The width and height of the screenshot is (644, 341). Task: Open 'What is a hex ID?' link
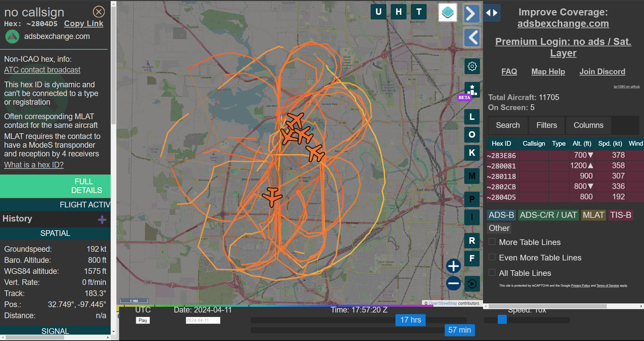pyautogui.click(x=34, y=165)
